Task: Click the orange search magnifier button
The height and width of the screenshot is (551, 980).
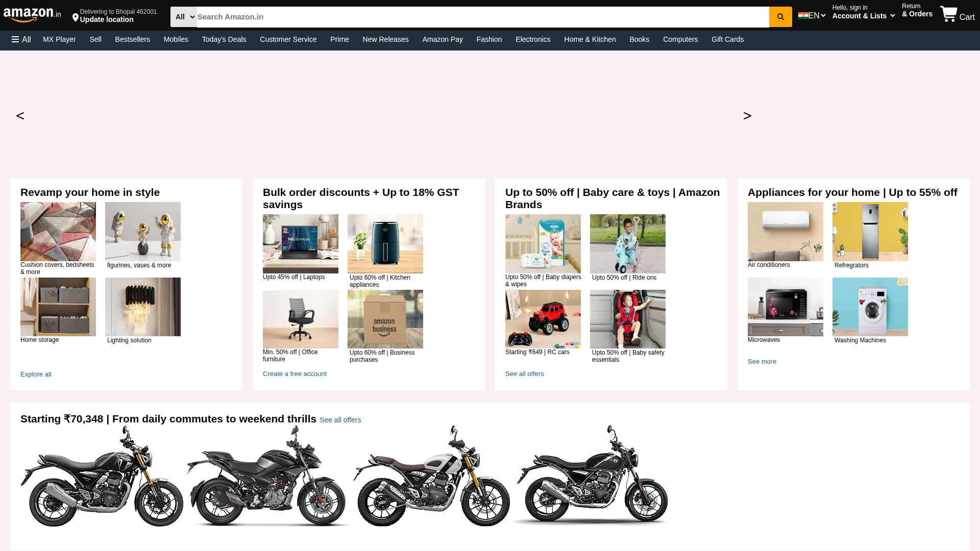Action: coord(780,17)
